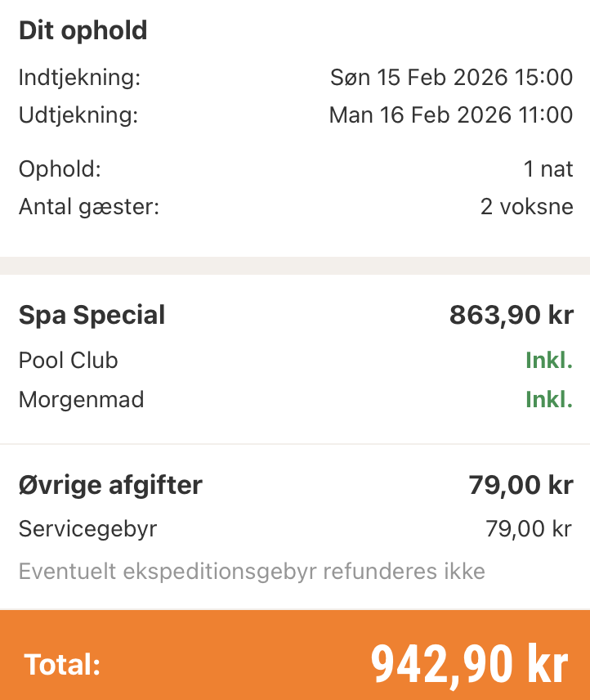The height and width of the screenshot is (700, 590).
Task: Click the 942,90 kr total amount
Action: 469,665
